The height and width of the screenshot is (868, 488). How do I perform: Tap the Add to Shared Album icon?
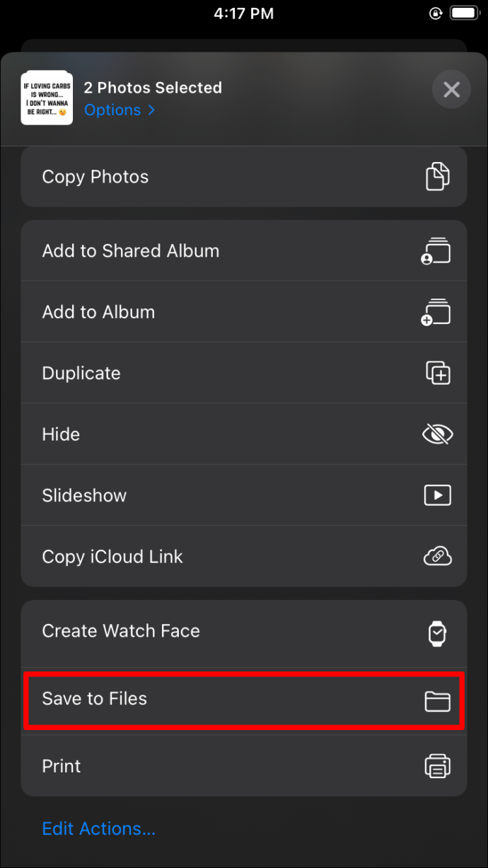point(436,251)
